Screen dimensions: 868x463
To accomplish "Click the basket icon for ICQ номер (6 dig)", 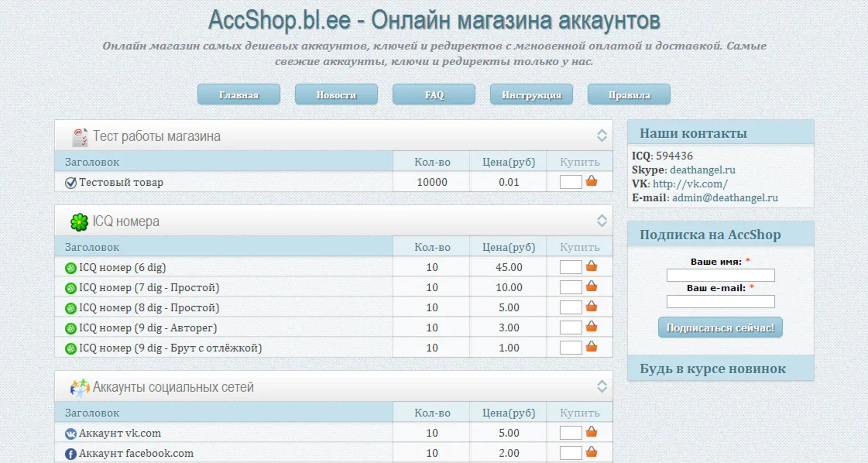I will (x=592, y=266).
